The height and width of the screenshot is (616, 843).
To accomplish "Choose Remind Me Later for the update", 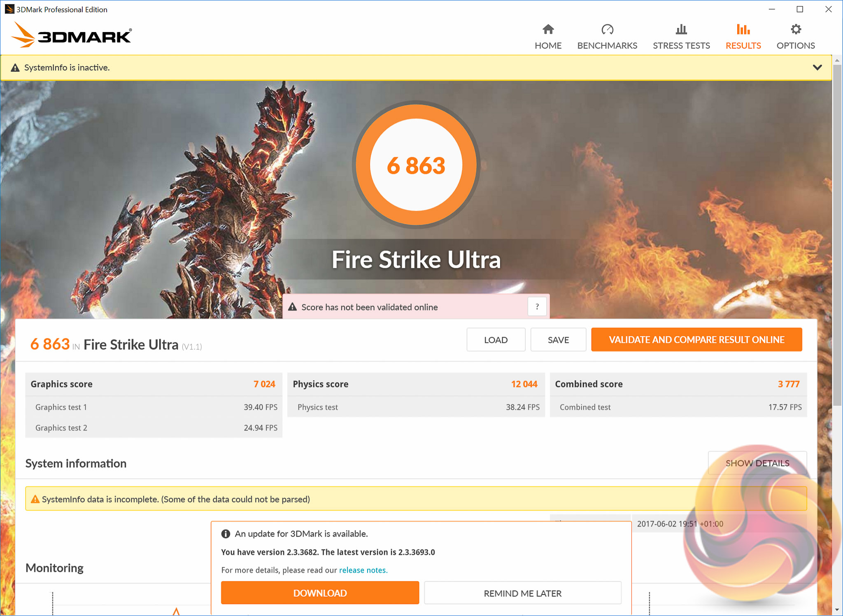I will coord(522,593).
